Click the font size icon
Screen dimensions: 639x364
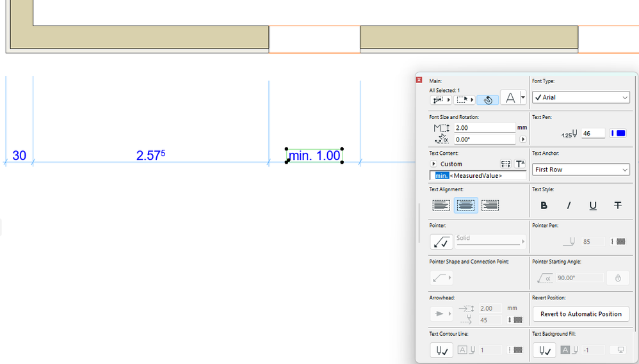(441, 128)
